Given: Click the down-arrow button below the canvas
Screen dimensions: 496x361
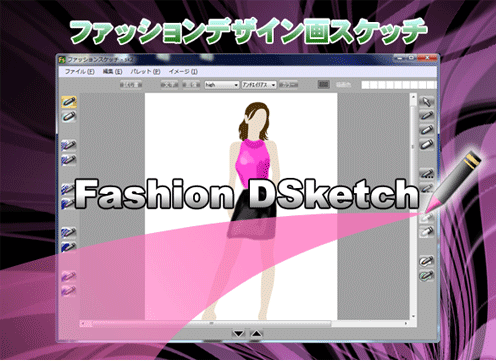Looking at the screenshot, I should click(238, 333).
